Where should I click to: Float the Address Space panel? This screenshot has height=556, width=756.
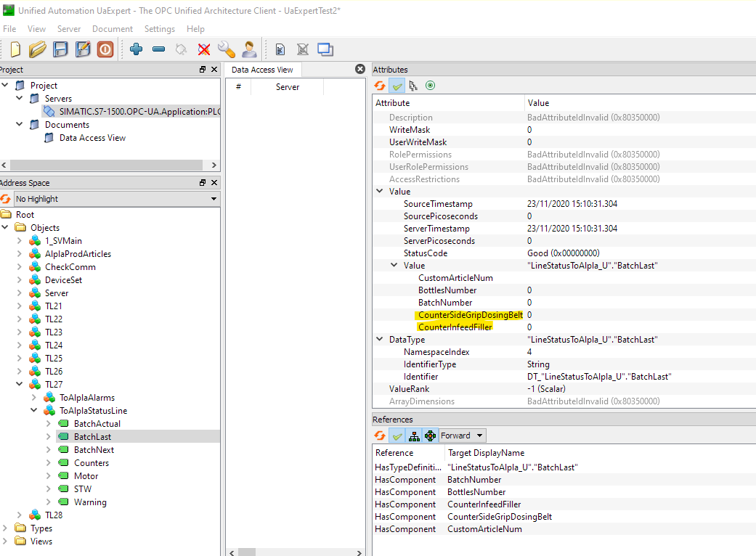pos(203,183)
